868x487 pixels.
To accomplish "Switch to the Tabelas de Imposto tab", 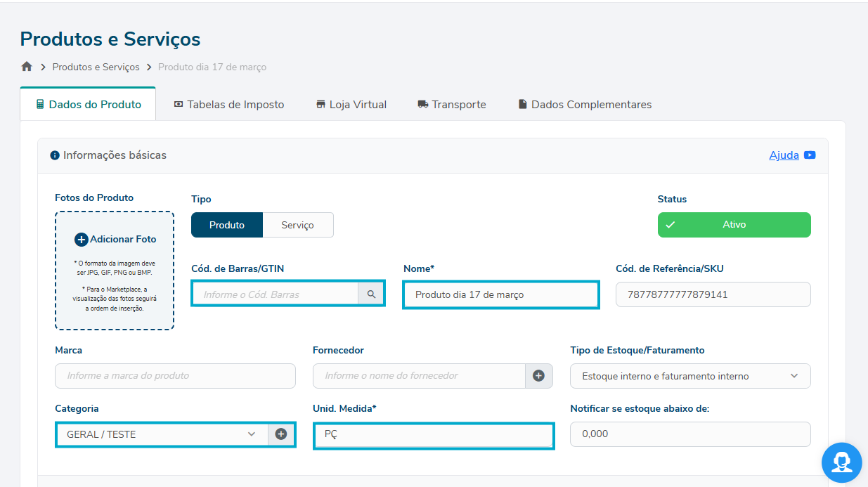I will (x=228, y=105).
